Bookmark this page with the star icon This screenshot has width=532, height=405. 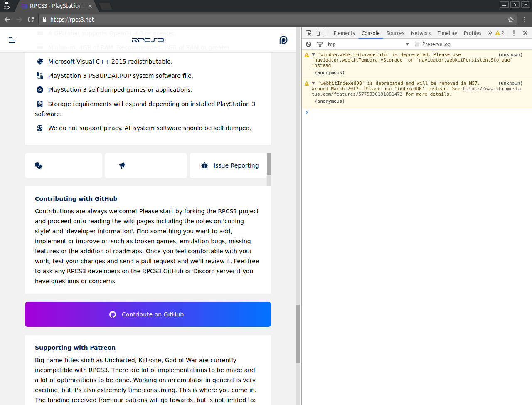pyautogui.click(x=511, y=20)
